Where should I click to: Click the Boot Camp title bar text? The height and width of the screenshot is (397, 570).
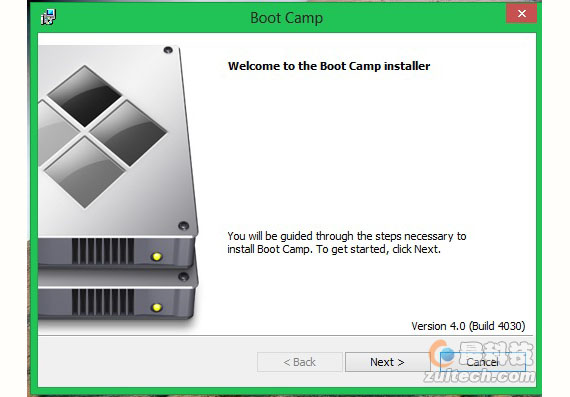(286, 18)
